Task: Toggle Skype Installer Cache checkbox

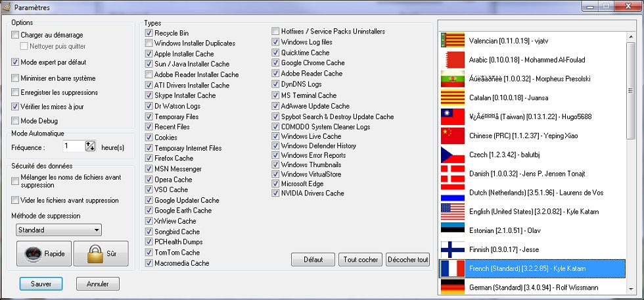Action: (x=149, y=95)
